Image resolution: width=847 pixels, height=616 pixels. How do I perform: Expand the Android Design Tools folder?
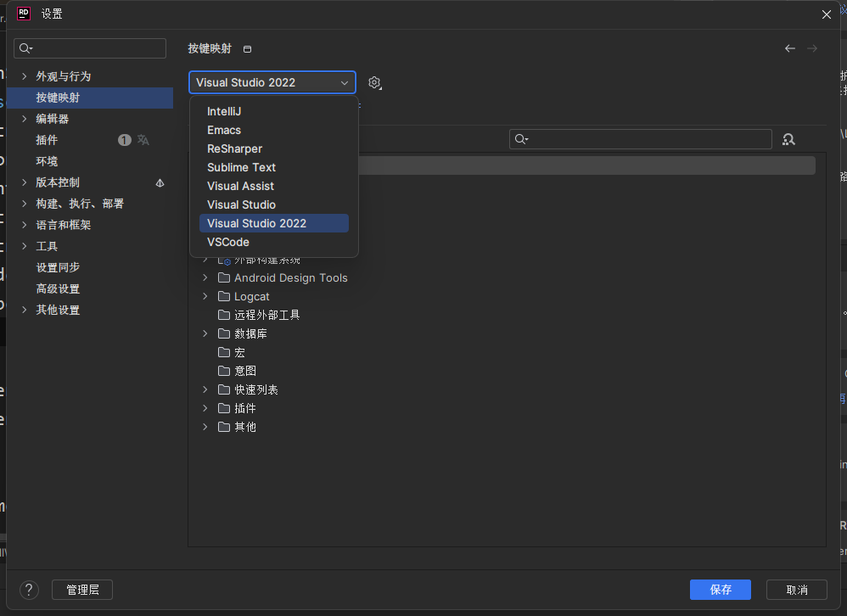pos(204,277)
